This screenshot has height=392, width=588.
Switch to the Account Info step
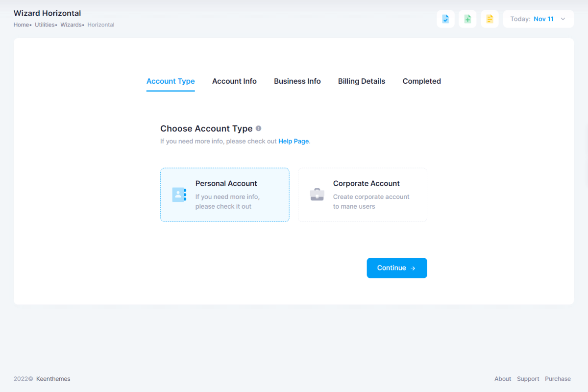[x=234, y=81]
